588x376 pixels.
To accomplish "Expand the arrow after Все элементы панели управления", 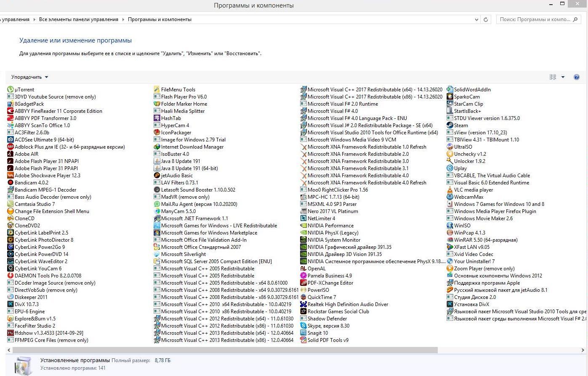I will pyautogui.click(x=123, y=19).
